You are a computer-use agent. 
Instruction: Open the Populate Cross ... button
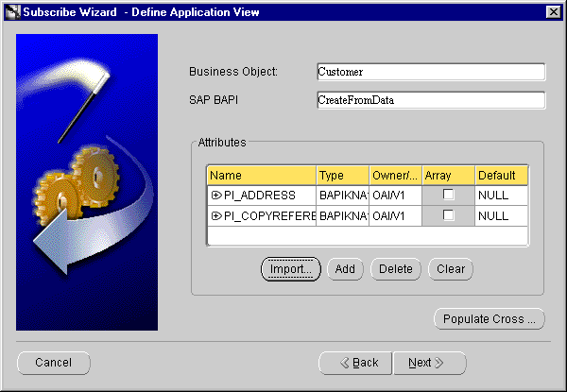(490, 319)
